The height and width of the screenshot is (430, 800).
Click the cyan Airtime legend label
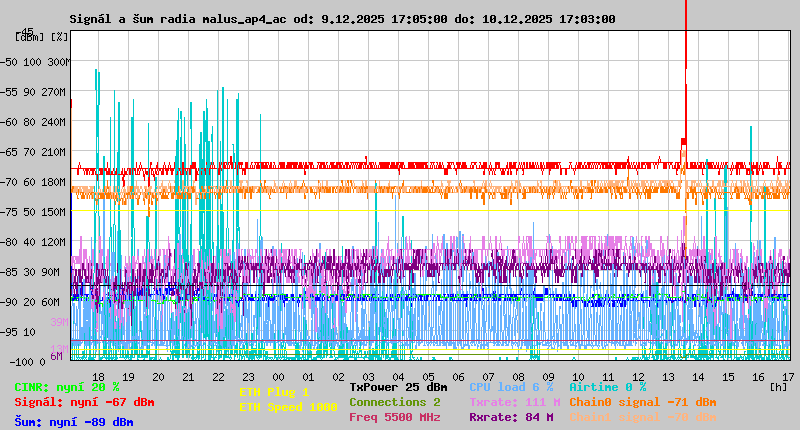click(607, 387)
